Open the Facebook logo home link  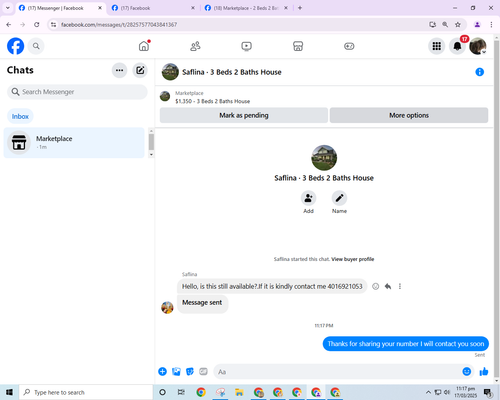(x=16, y=46)
